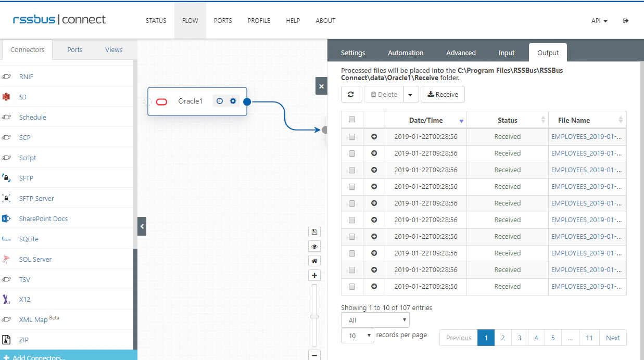Image resolution: width=644 pixels, height=360 pixels.
Task: Click Oracle1 blue output port dot
Action: (247, 102)
